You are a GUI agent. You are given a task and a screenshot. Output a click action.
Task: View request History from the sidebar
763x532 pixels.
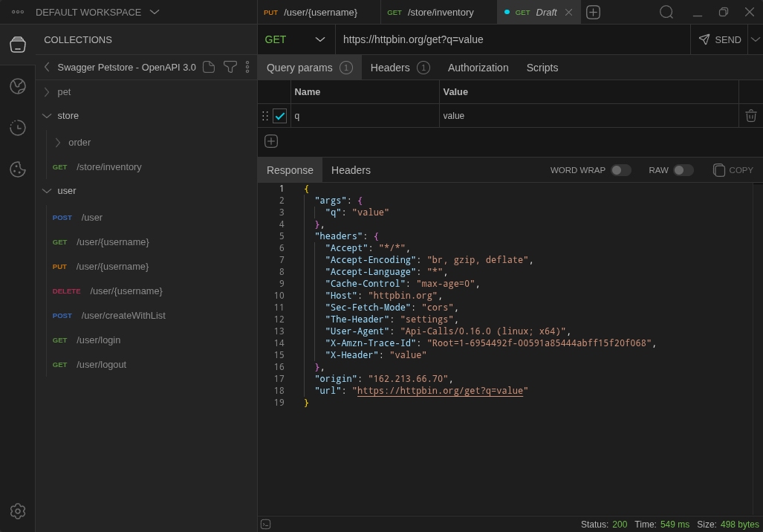coord(17,127)
